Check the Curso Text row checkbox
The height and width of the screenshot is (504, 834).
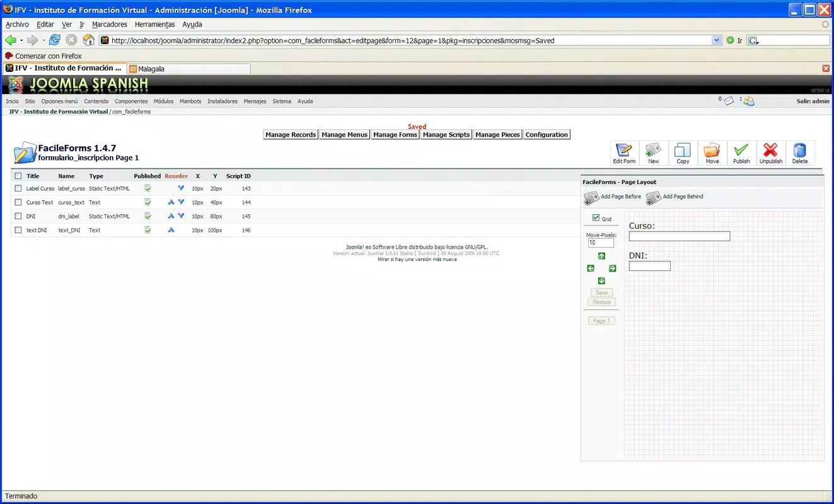pyautogui.click(x=18, y=202)
